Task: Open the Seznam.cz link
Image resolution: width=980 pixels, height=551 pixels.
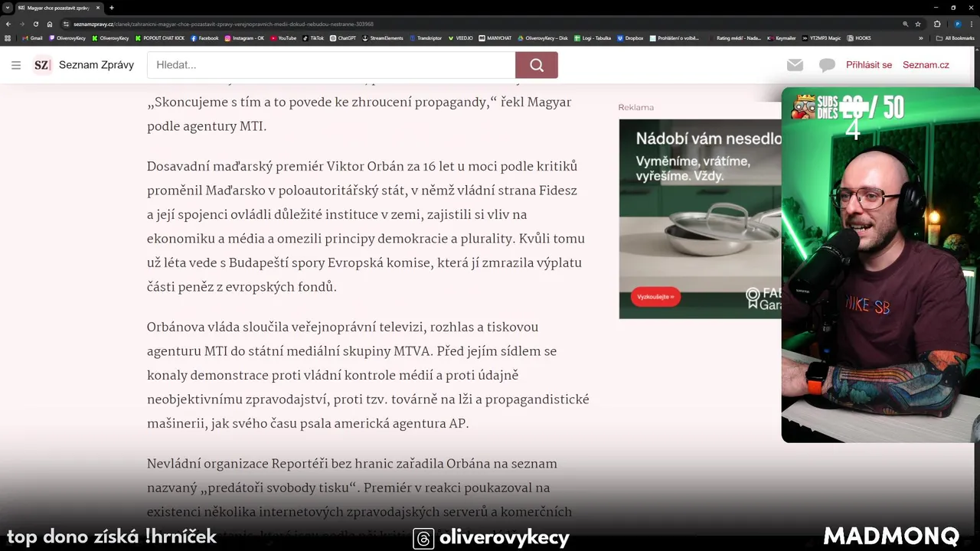Action: coord(926,65)
